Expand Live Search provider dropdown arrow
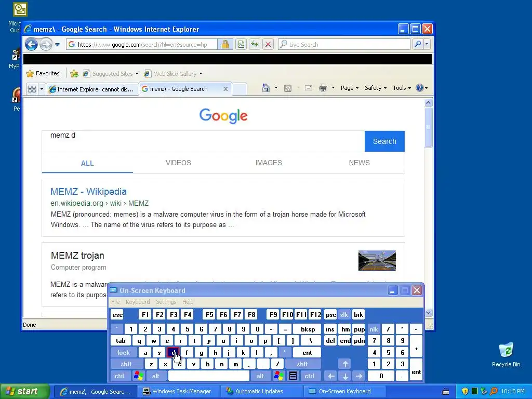 [427, 44]
